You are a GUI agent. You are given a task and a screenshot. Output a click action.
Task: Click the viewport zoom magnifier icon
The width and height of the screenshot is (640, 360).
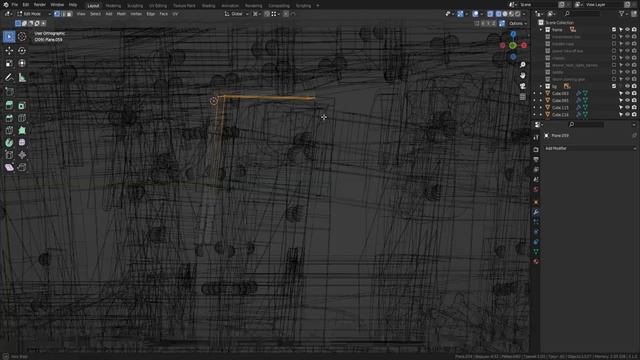click(x=522, y=65)
